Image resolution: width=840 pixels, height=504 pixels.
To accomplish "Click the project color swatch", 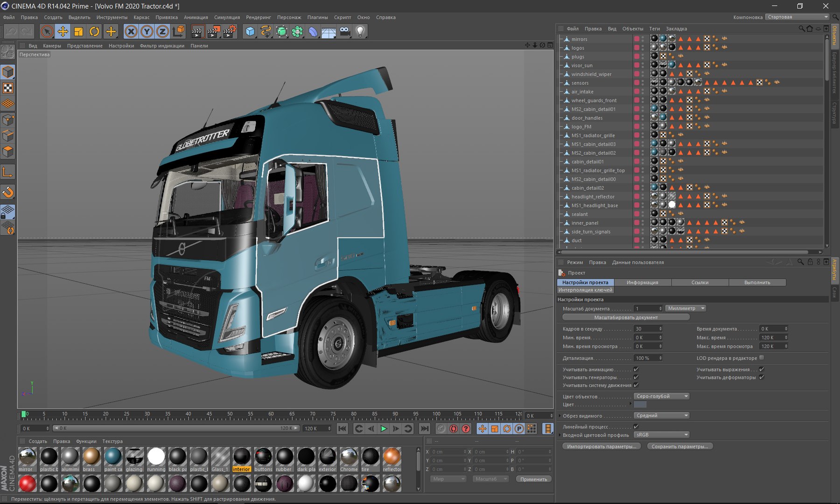I will [640, 405].
